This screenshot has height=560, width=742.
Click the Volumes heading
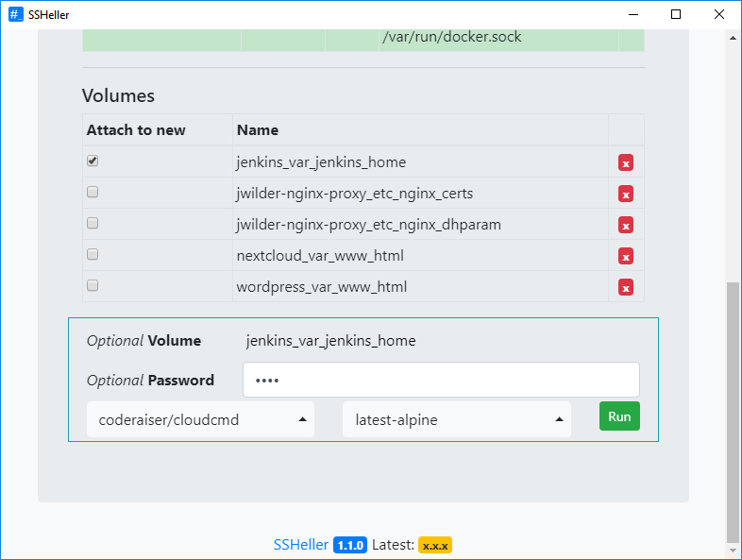coord(118,95)
